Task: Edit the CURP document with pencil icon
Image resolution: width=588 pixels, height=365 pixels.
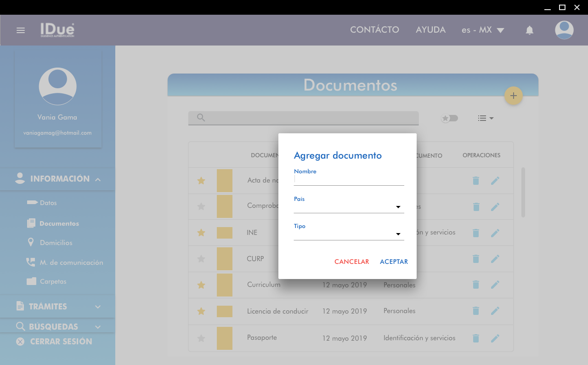Action: pos(495,259)
